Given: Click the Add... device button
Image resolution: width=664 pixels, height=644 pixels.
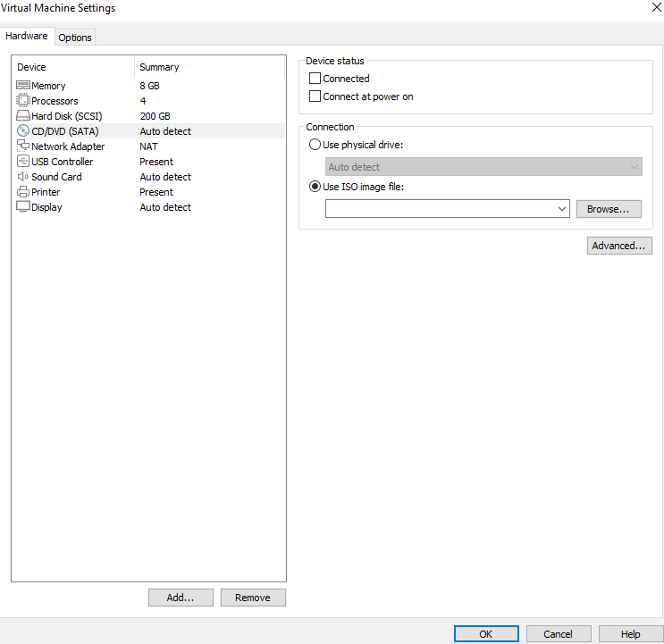Looking at the screenshot, I should tap(181, 598).
